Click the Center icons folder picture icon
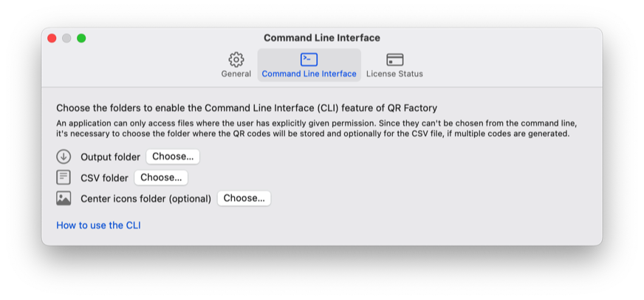 64,199
